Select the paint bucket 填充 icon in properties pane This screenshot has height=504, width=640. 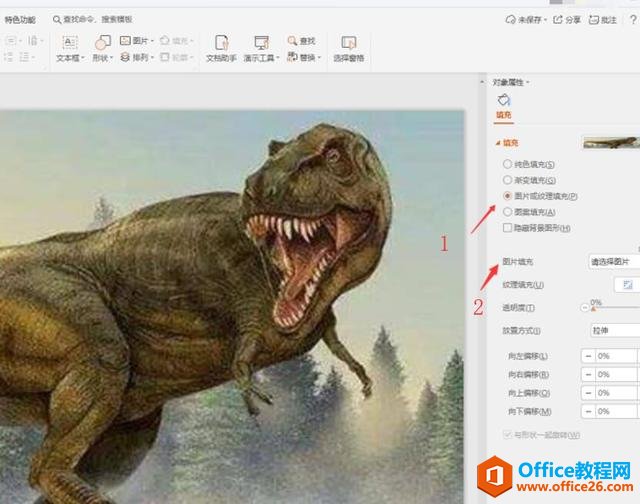tap(504, 100)
